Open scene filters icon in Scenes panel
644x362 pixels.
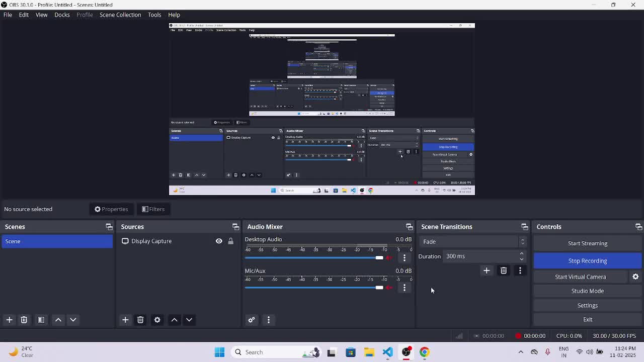click(x=41, y=320)
